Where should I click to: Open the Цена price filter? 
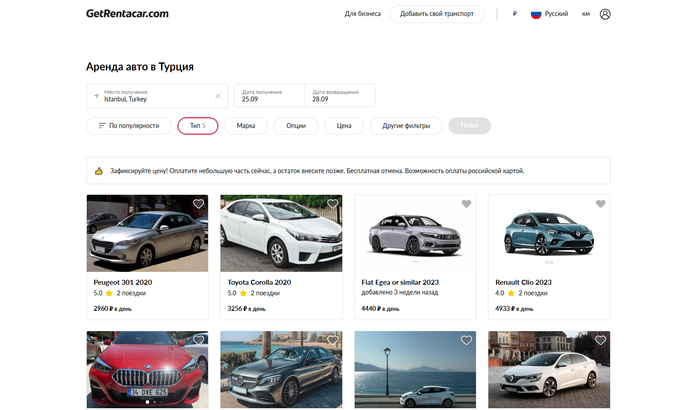pos(343,126)
